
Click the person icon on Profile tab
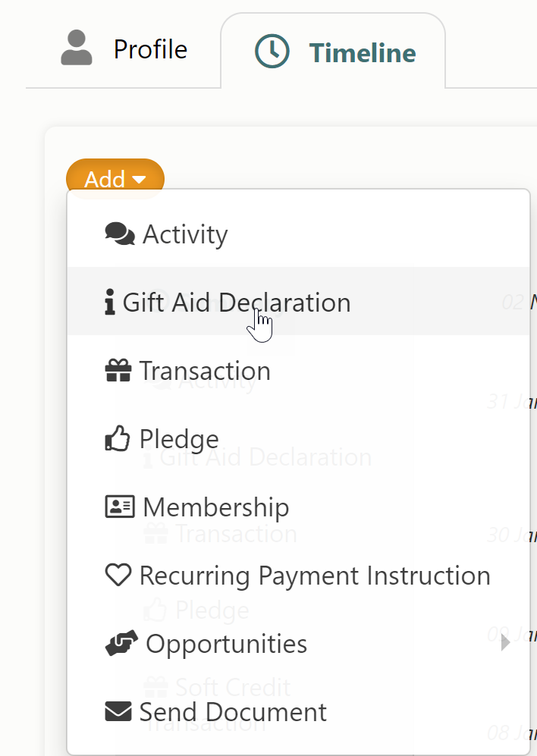tap(77, 47)
